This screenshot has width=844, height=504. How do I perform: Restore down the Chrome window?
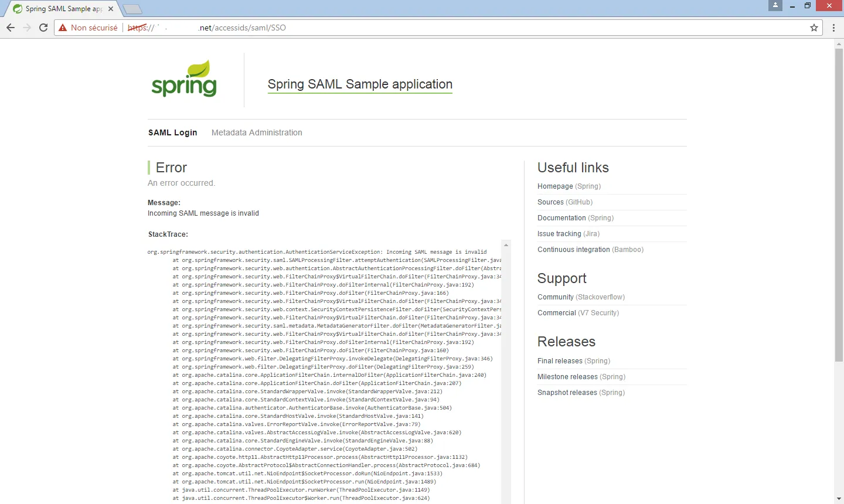(808, 5)
